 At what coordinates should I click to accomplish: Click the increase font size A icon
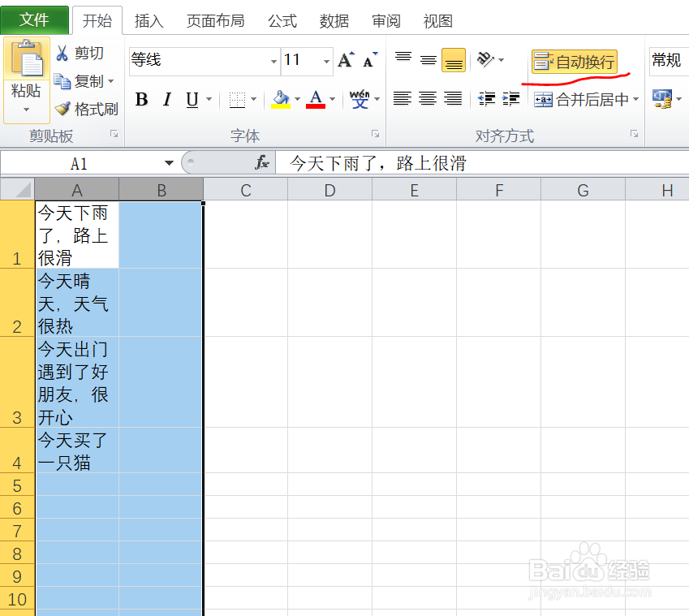[345, 59]
